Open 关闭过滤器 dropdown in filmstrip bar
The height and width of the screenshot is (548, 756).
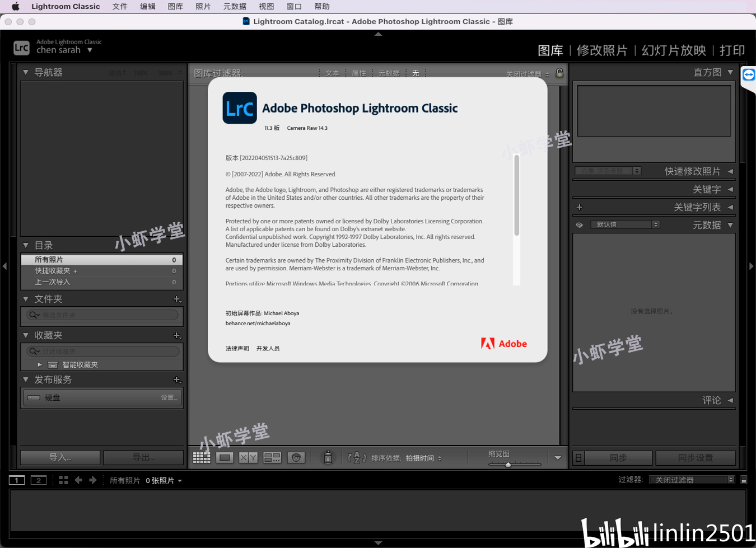(692, 480)
